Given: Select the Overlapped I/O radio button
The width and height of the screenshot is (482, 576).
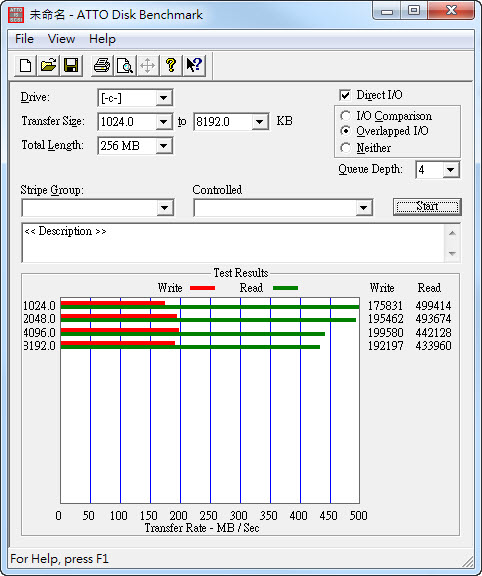Looking at the screenshot, I should 345,131.
